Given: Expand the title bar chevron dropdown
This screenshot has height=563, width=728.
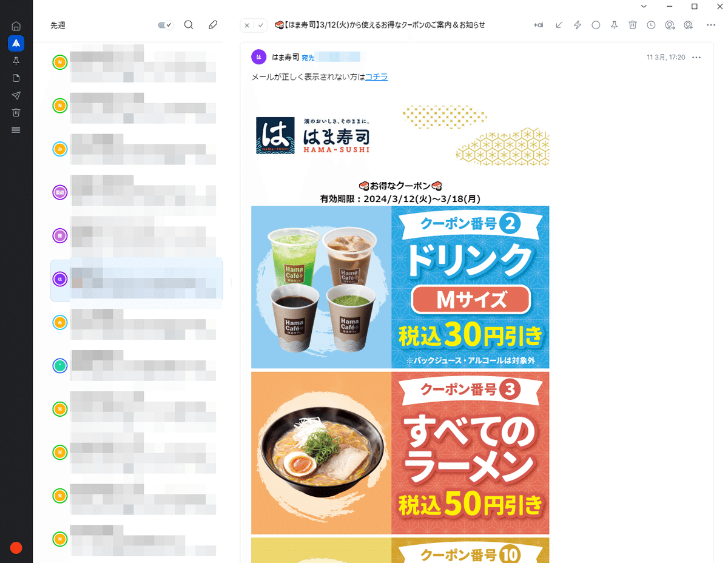Looking at the screenshot, I should pos(652,6).
